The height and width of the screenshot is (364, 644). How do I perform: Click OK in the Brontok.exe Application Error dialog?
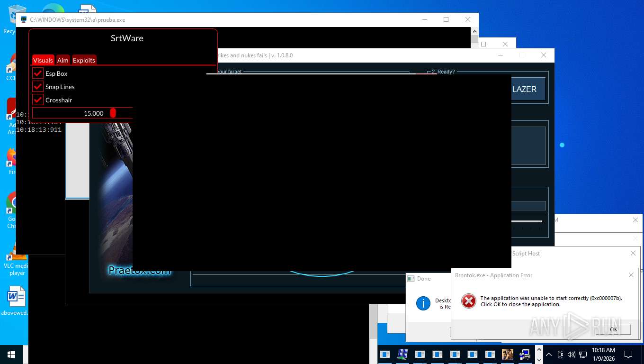click(613, 329)
